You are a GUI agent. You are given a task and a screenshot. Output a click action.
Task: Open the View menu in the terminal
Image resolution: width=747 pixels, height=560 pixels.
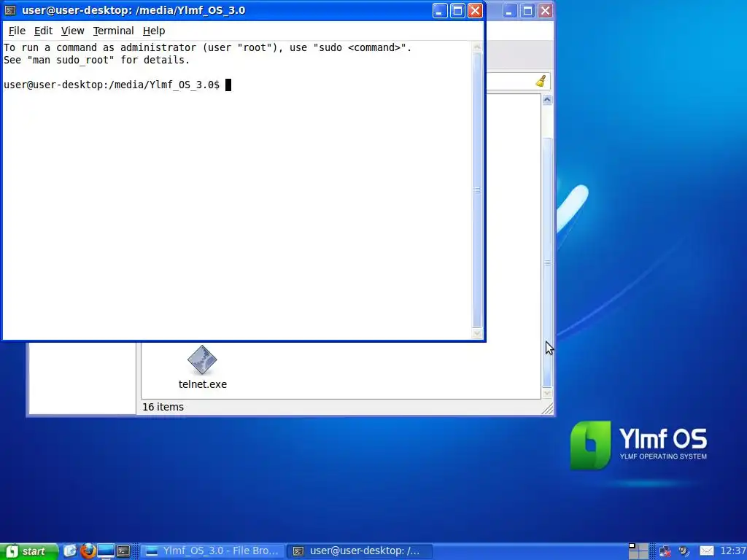[72, 31]
